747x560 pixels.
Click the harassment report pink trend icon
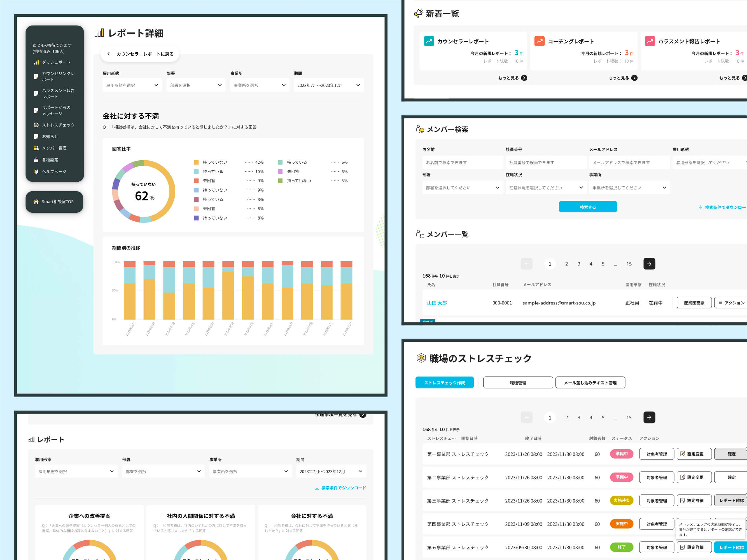click(x=650, y=41)
